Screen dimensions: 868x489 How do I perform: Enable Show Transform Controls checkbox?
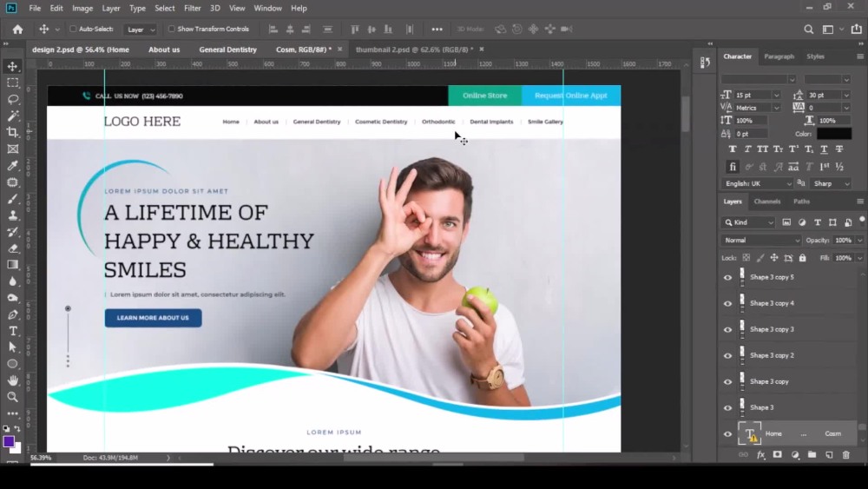click(172, 29)
